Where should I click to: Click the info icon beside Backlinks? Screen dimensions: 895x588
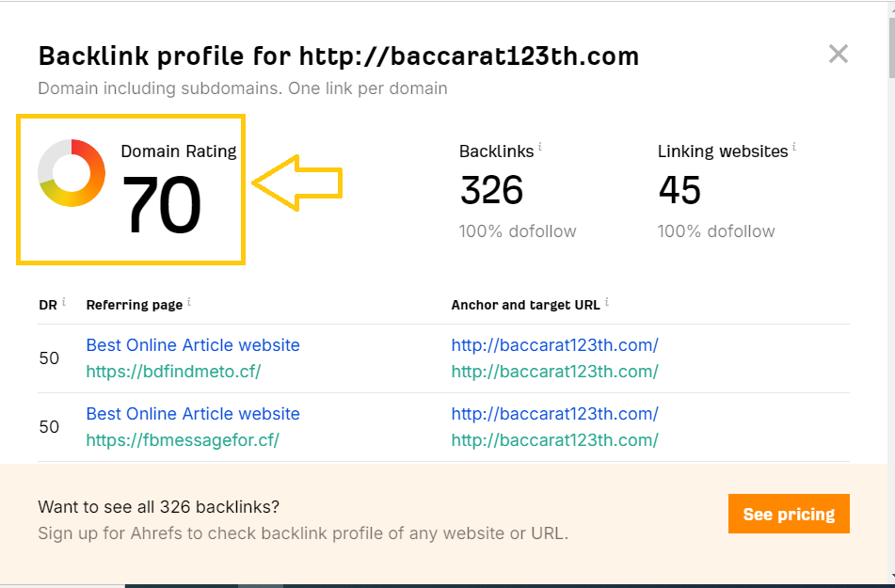(x=540, y=148)
